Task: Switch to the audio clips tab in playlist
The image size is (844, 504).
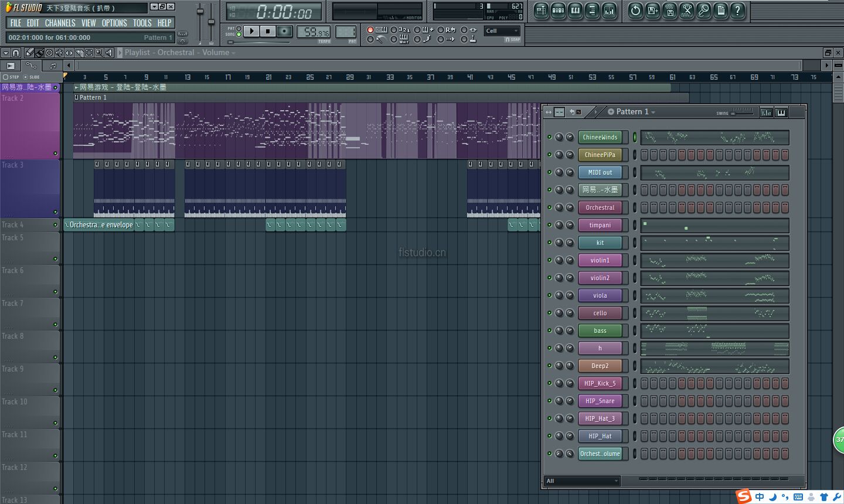Action: coord(11,66)
